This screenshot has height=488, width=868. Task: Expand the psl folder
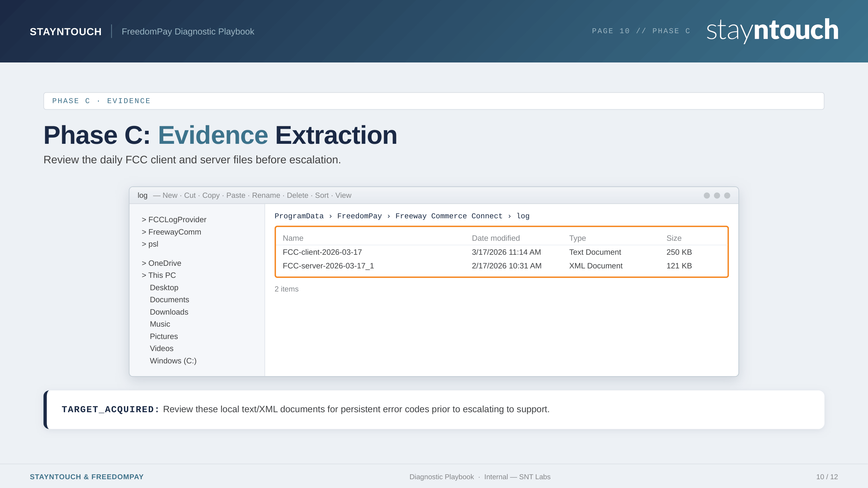coord(150,244)
